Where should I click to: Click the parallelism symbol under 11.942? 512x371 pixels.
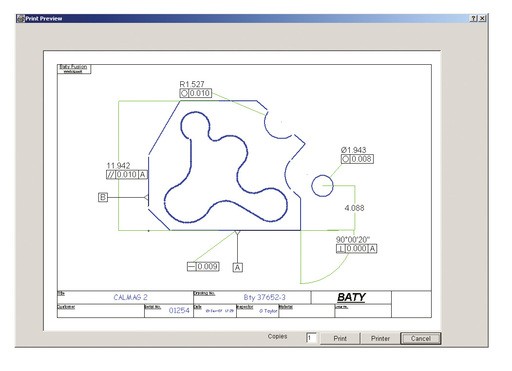(x=110, y=174)
